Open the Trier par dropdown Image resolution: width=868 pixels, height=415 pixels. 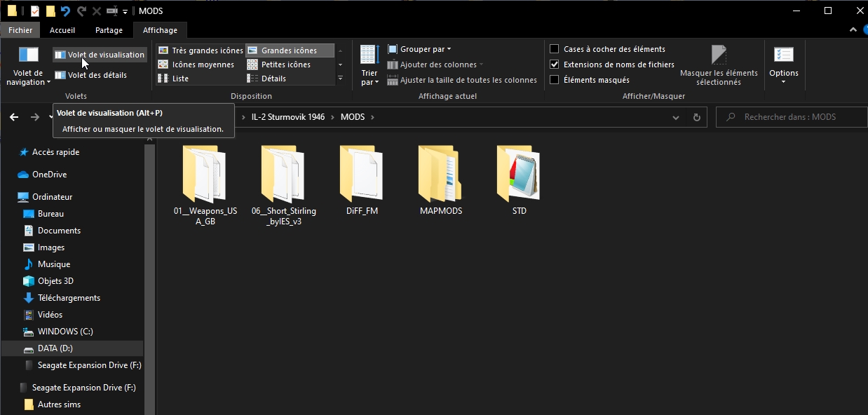369,66
